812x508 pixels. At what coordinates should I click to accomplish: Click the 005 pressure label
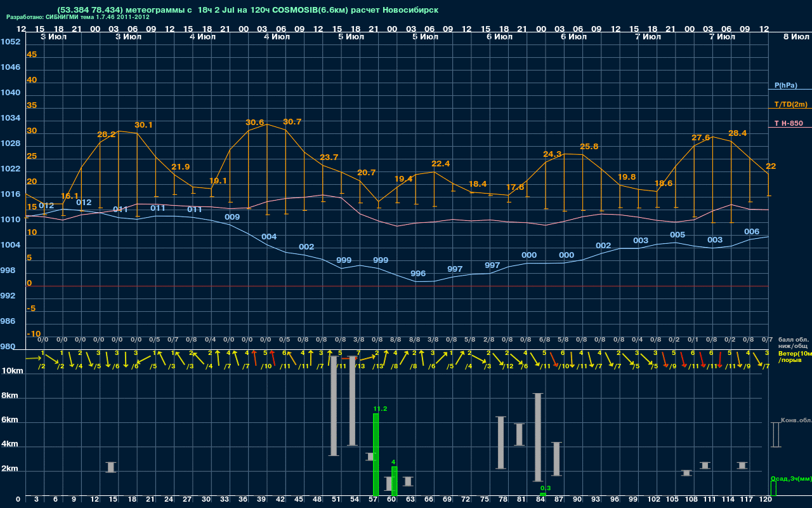pyautogui.click(x=678, y=235)
